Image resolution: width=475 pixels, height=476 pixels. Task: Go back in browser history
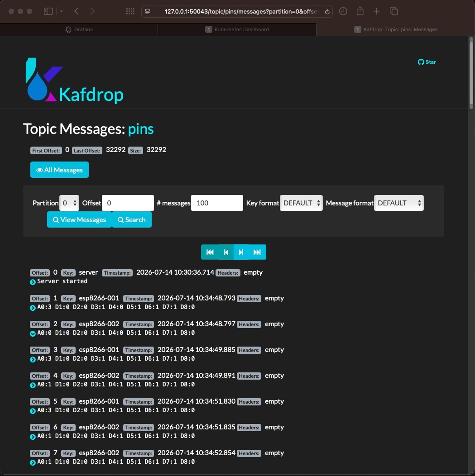point(77,11)
